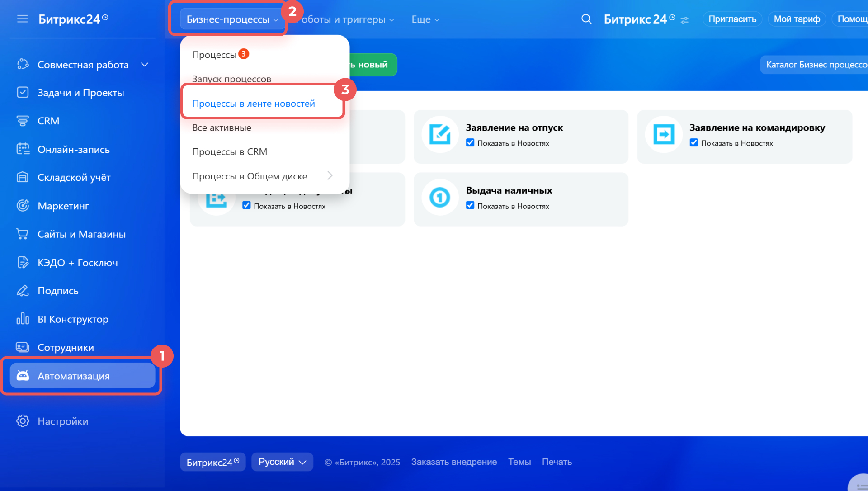Viewport: 868px width, 491px height.
Task: Click the Маркетинг target icon
Action: coord(23,206)
